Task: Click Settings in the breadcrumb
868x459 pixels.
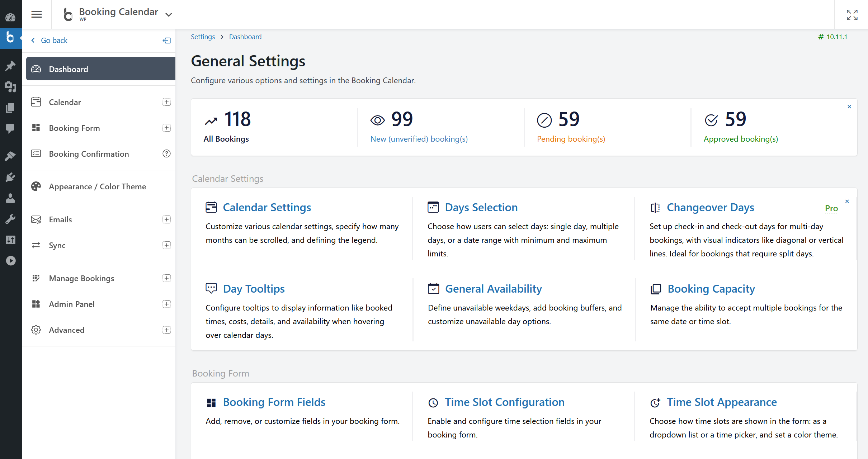Action: click(x=203, y=37)
